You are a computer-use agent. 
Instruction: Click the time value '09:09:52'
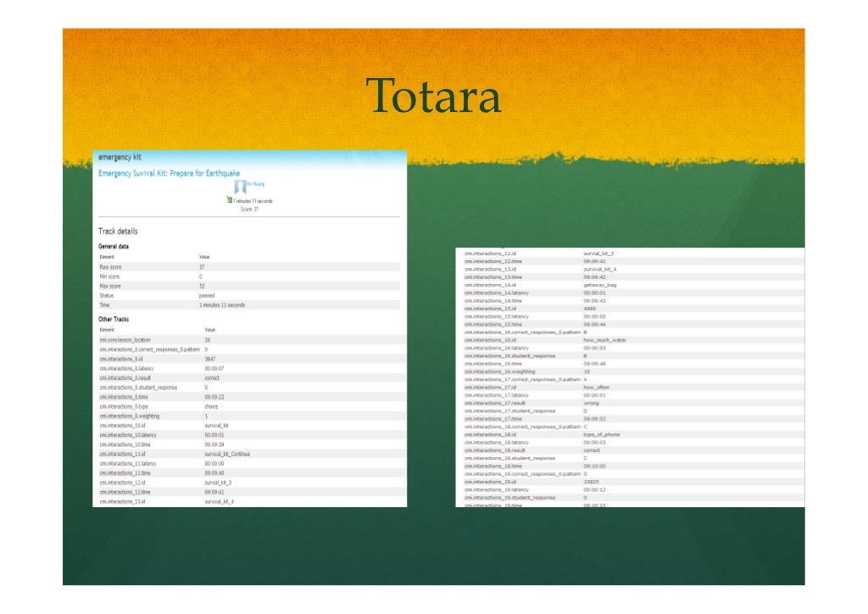point(594,419)
